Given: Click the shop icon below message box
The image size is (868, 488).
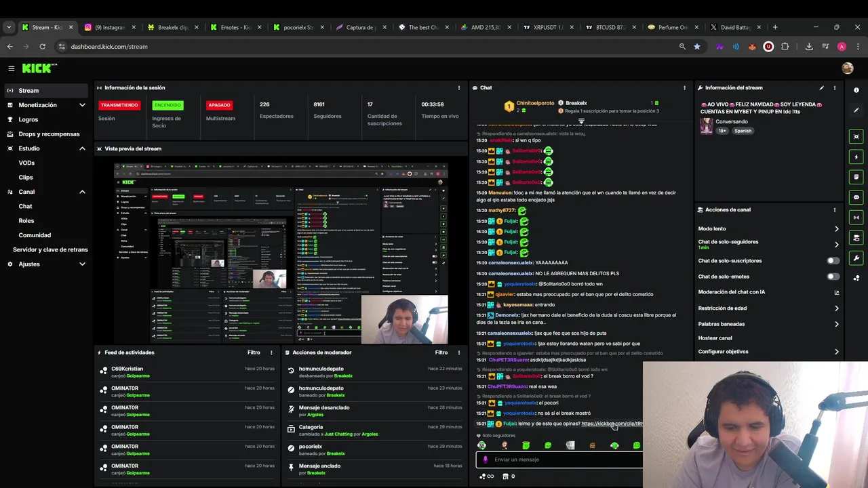Looking at the screenshot, I should pyautogui.click(x=505, y=476).
